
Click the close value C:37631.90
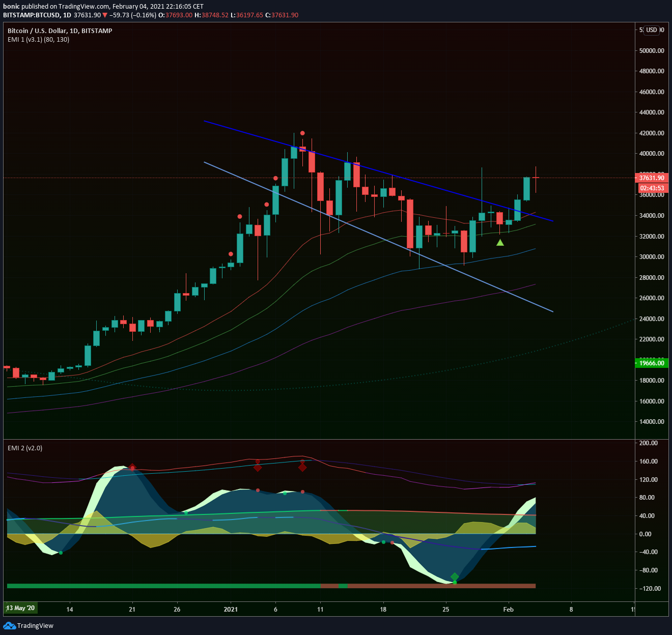click(282, 15)
